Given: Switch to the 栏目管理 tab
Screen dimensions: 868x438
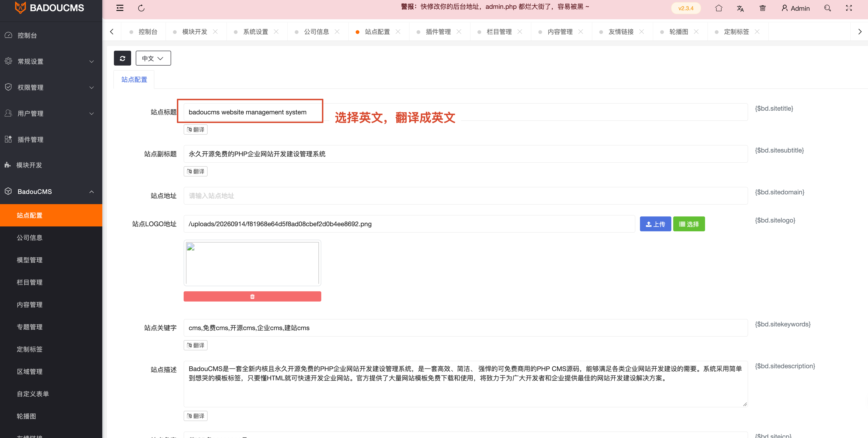Looking at the screenshot, I should [x=499, y=32].
